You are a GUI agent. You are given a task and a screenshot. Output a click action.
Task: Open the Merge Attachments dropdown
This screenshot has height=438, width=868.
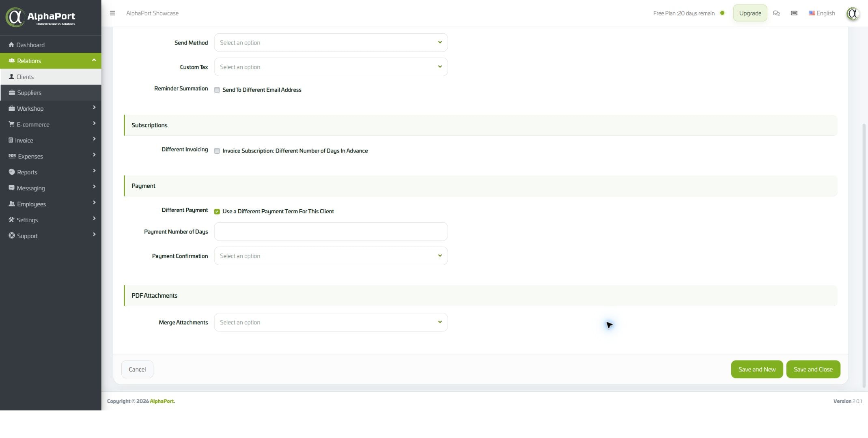point(331,322)
